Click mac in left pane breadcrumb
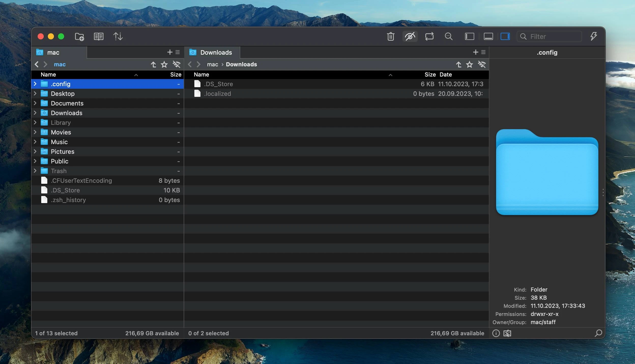 (x=60, y=64)
